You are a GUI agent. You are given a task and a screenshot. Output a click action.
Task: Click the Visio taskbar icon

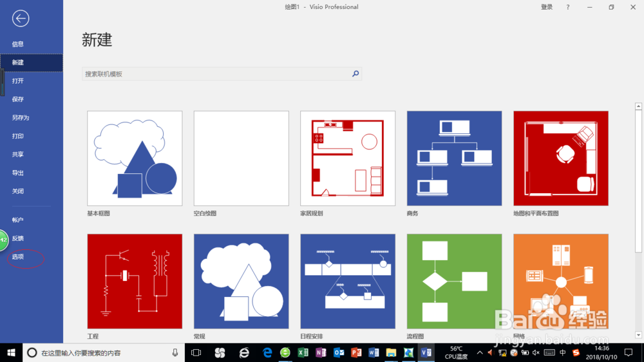click(426, 352)
